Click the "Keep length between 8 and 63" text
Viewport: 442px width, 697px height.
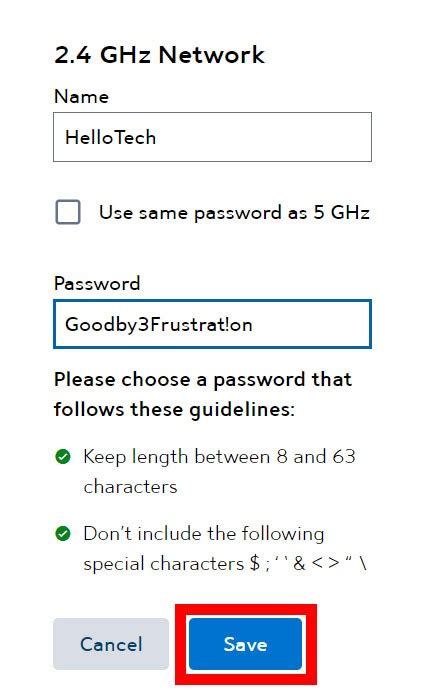pyautogui.click(x=219, y=457)
